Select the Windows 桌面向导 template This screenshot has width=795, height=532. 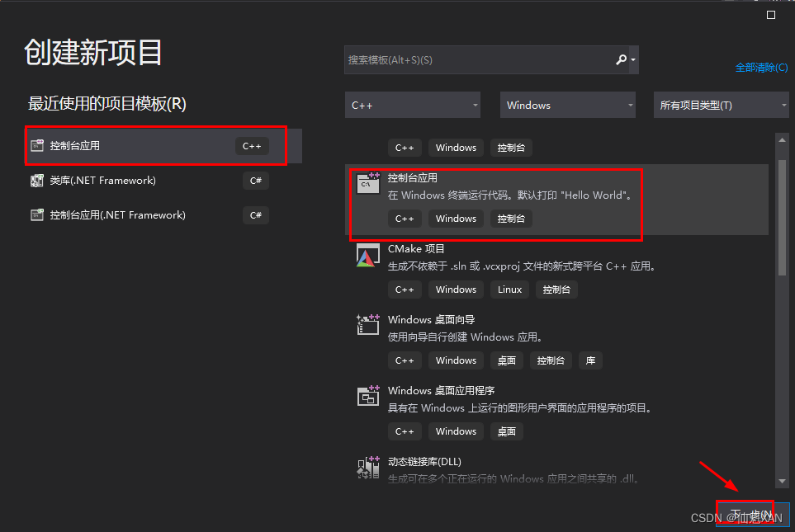(x=556, y=341)
